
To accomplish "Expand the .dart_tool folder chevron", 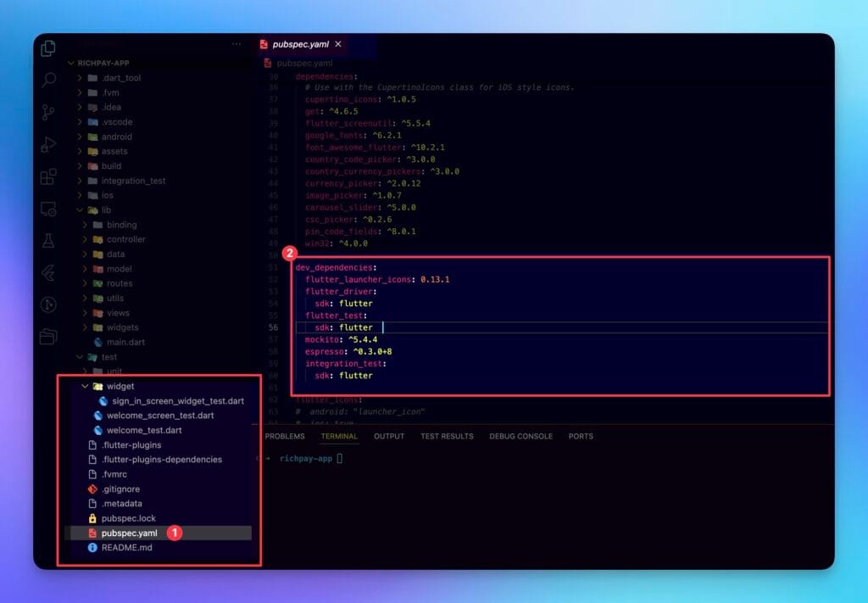I will [x=80, y=78].
